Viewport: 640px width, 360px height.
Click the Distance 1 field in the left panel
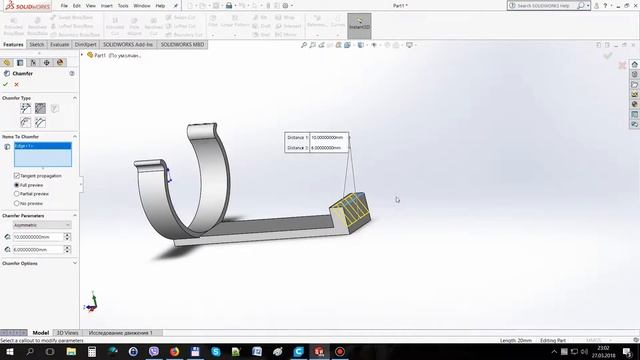[x=38, y=237]
